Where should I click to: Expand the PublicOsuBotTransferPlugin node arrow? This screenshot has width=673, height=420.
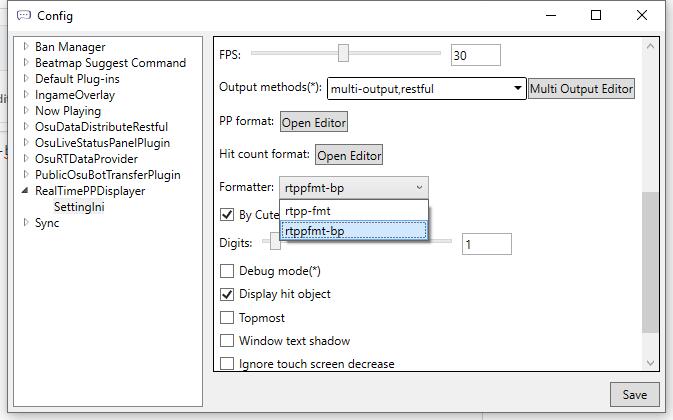(26, 174)
